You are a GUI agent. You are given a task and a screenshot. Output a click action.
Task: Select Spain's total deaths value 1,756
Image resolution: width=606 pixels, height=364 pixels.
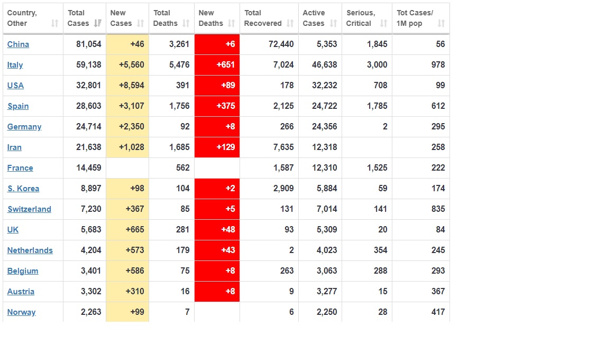pos(179,106)
